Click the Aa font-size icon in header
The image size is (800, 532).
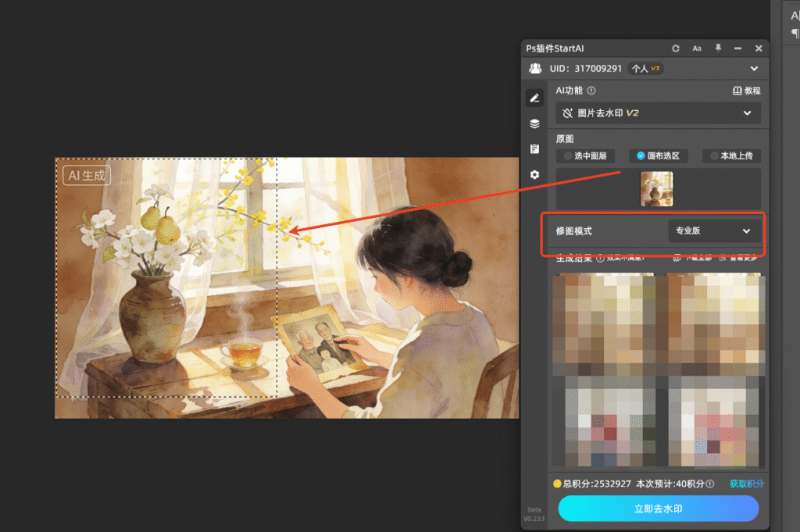pyautogui.click(x=697, y=48)
